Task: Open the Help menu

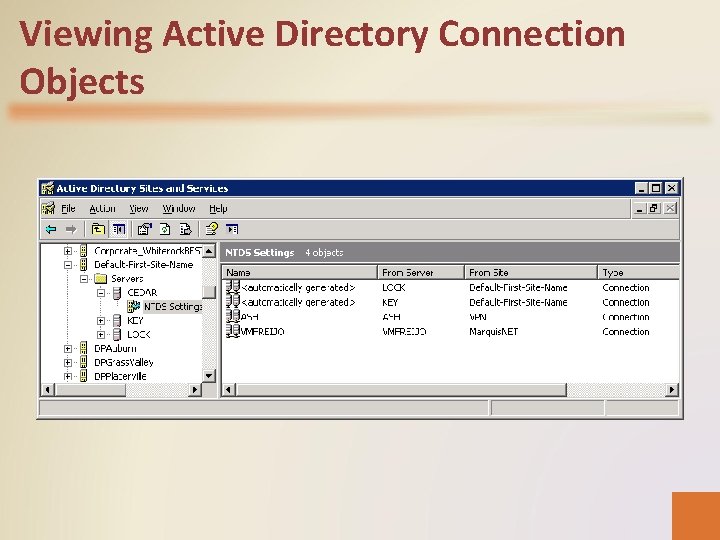Action: pos(218,209)
